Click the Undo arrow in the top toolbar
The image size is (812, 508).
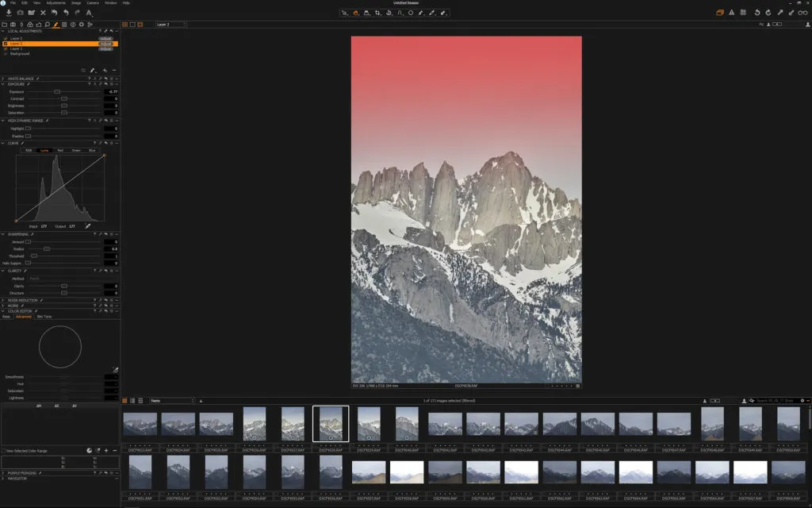click(x=757, y=13)
